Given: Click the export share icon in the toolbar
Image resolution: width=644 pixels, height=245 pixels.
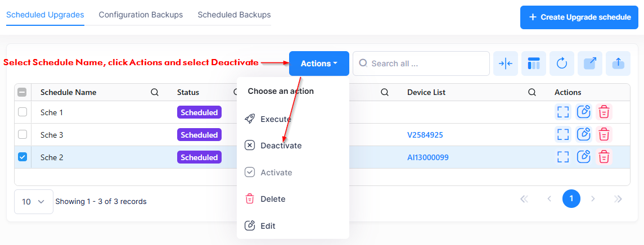Looking at the screenshot, I should tap(589, 63).
